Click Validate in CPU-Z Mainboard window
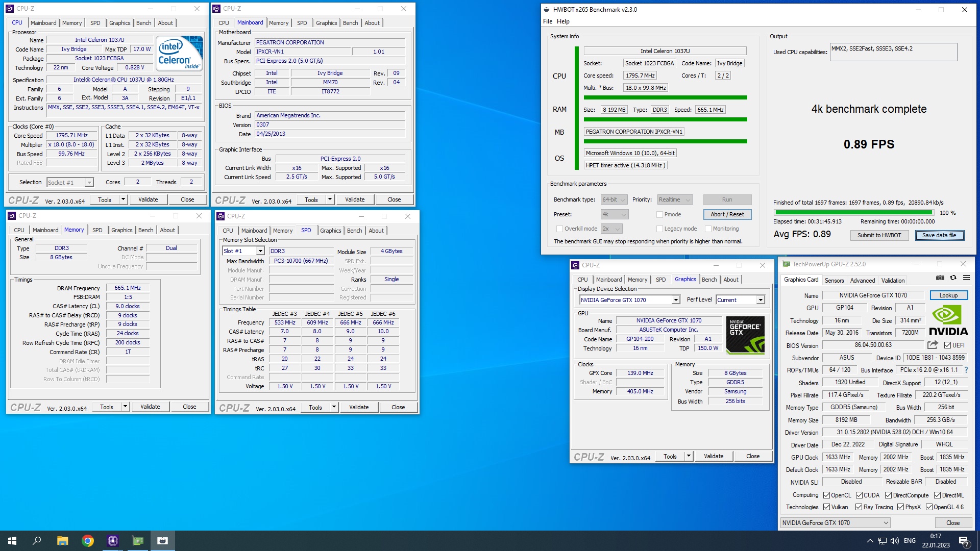This screenshot has width=980, height=551. coord(354,199)
